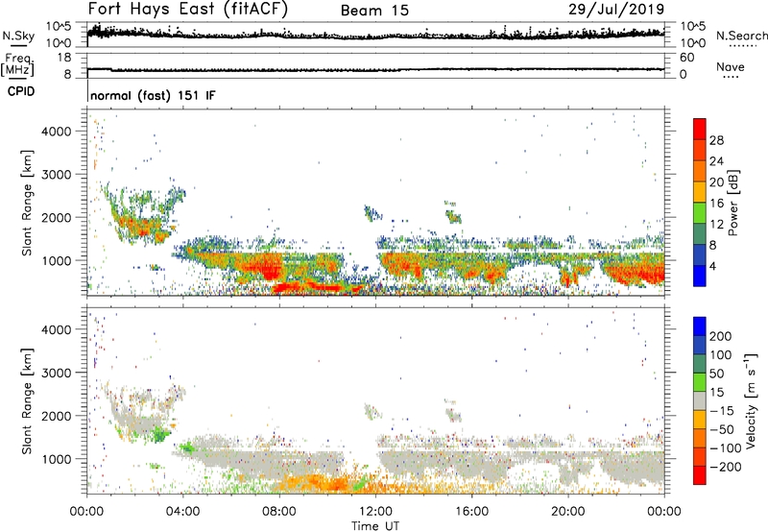Click the "04:00" time tick label

click(x=183, y=512)
